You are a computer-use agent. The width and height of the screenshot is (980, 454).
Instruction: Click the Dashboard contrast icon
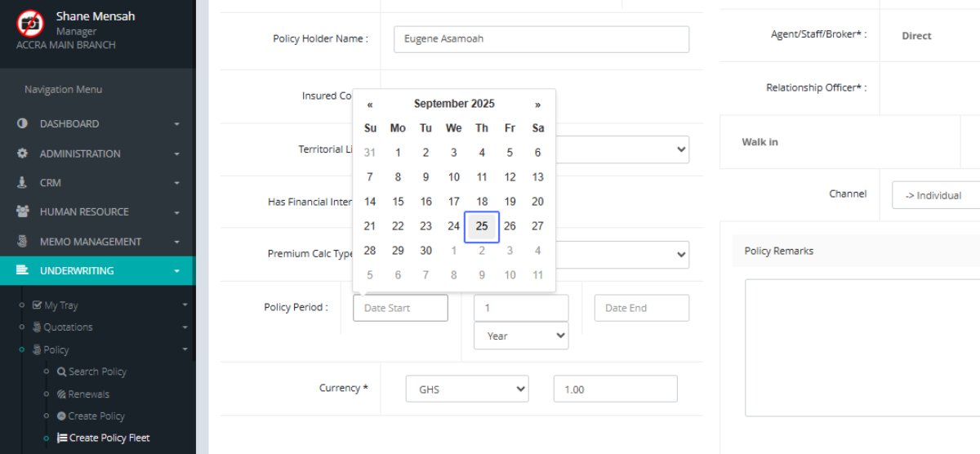[x=23, y=124]
